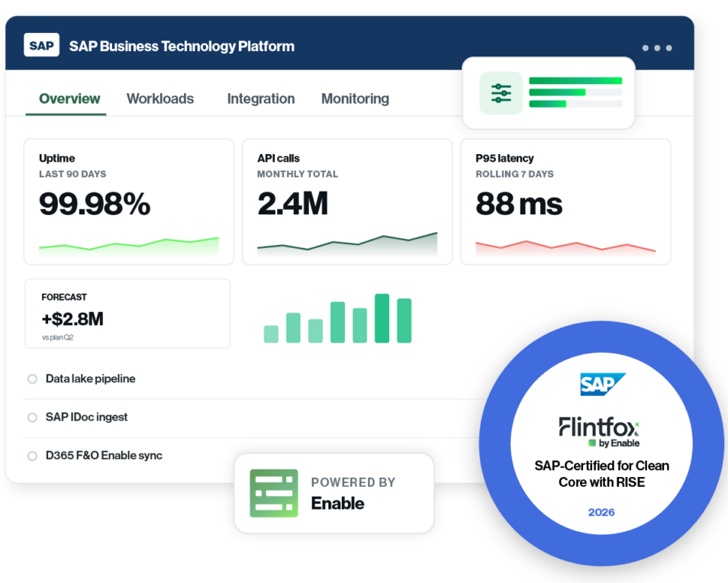Click the tallest bar in the bar chart
Image resolution: width=728 pixels, height=583 pixels.
382,318
